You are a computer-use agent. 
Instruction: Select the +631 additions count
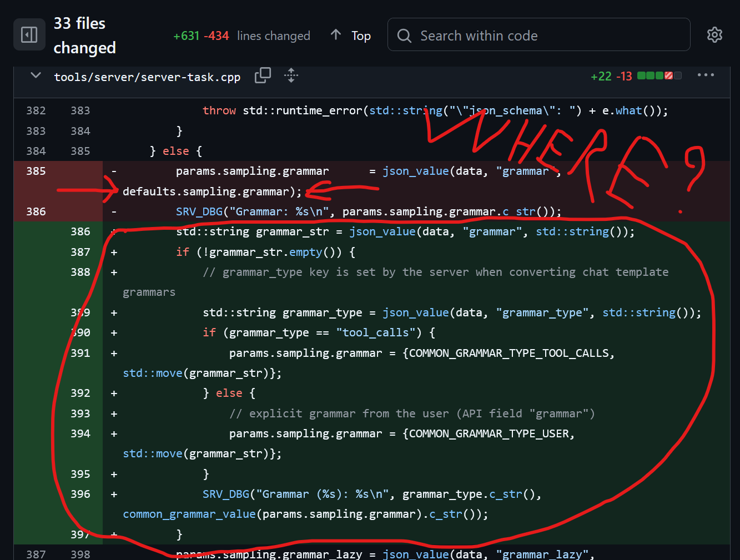187,36
